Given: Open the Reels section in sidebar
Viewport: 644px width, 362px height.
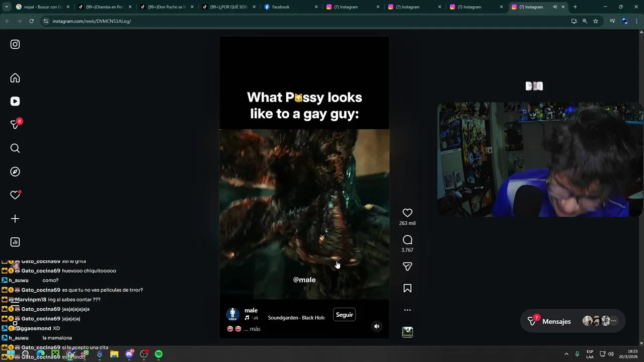Looking at the screenshot, I should tap(15, 101).
